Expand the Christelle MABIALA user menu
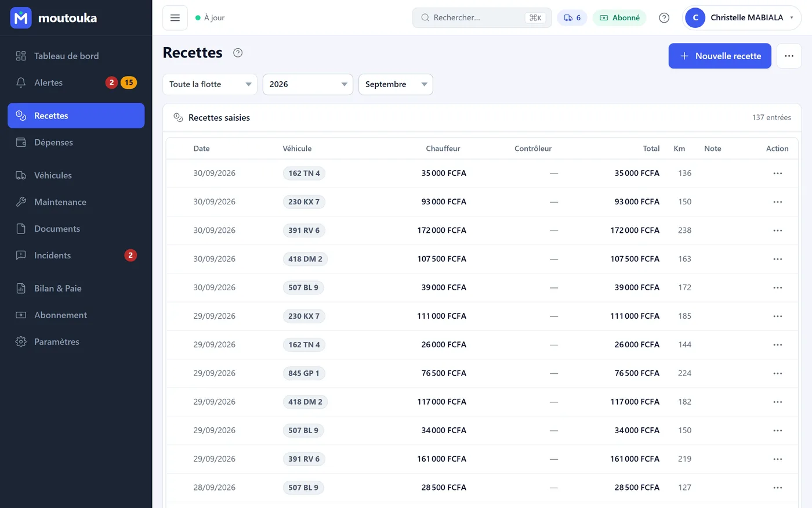This screenshot has height=508, width=812. click(742, 18)
